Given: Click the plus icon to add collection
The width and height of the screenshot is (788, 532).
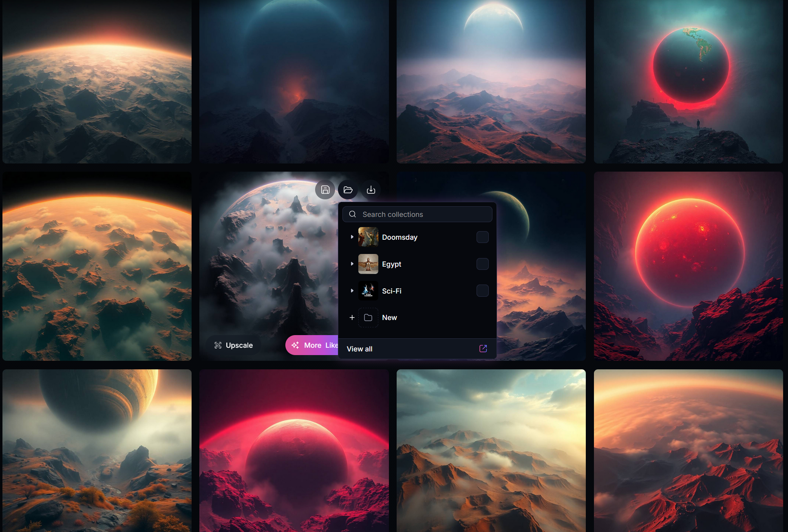Looking at the screenshot, I should (x=352, y=318).
